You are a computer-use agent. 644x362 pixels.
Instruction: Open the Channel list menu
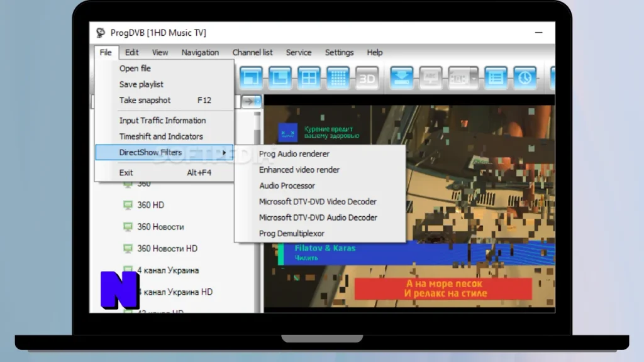[x=252, y=53]
